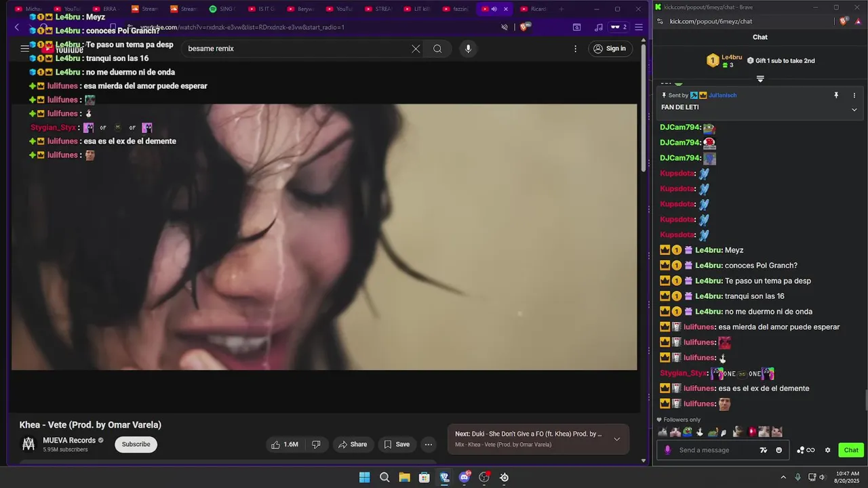The width and height of the screenshot is (868, 488).
Task: Share the Khea - Vete video
Action: (x=353, y=445)
